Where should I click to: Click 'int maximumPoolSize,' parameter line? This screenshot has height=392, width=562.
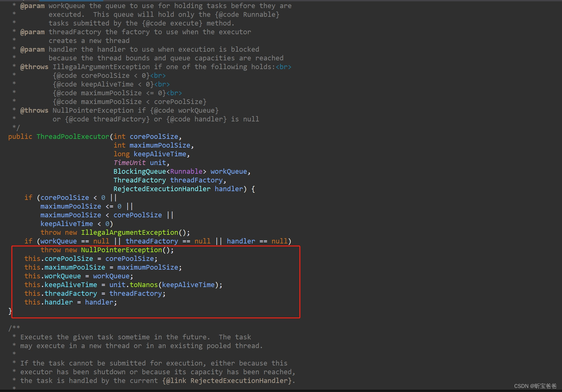[154, 145]
